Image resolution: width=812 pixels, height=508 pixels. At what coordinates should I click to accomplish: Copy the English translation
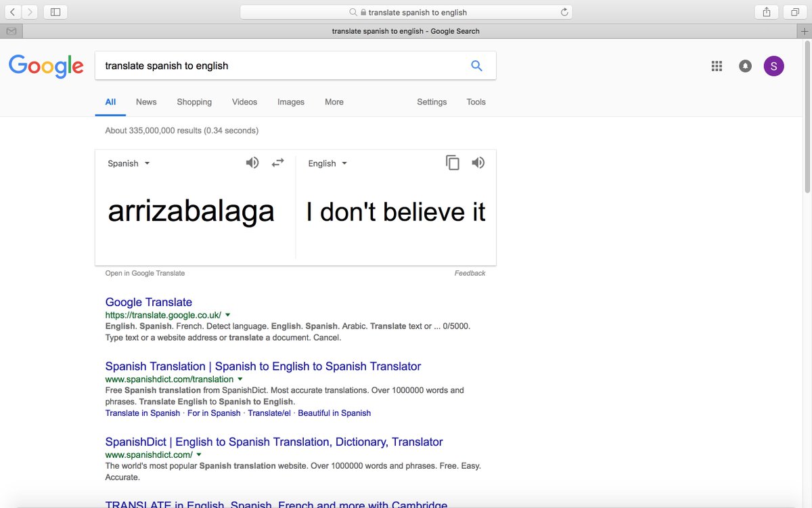453,163
